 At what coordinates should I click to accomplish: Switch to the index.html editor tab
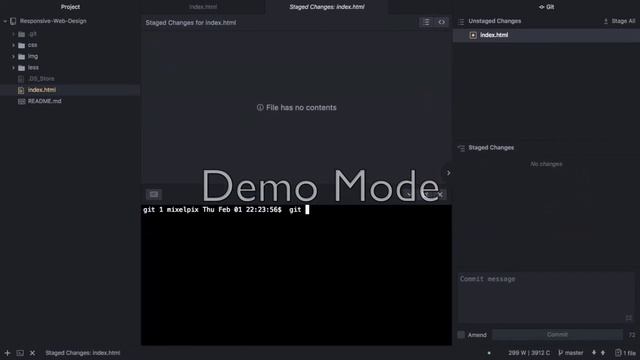tap(203, 7)
